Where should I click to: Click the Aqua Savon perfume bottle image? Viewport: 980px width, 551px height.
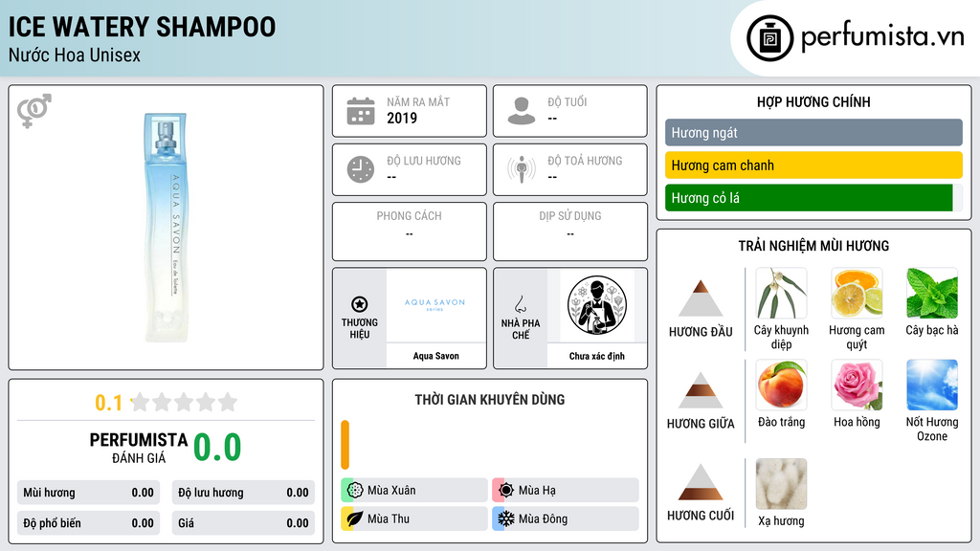(x=166, y=228)
